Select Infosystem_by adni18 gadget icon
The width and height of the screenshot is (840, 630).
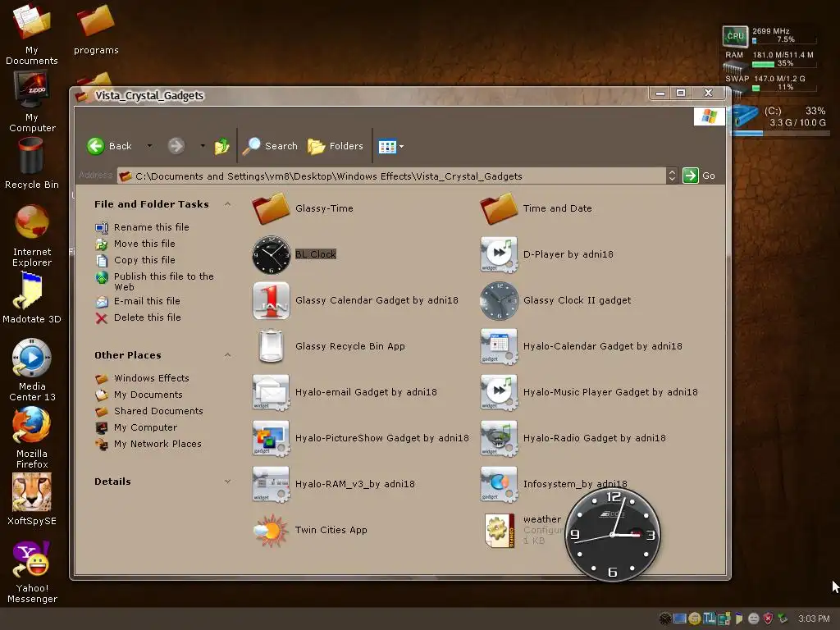tap(499, 484)
